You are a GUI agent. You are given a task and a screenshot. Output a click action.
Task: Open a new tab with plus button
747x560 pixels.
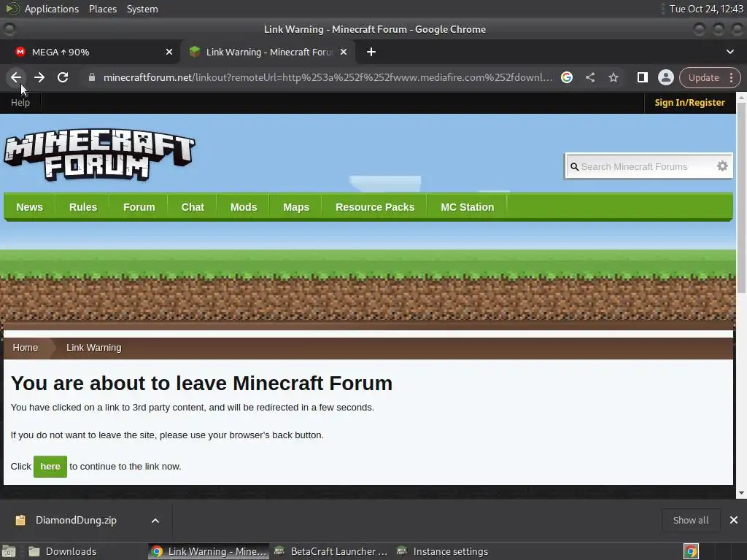click(x=371, y=52)
